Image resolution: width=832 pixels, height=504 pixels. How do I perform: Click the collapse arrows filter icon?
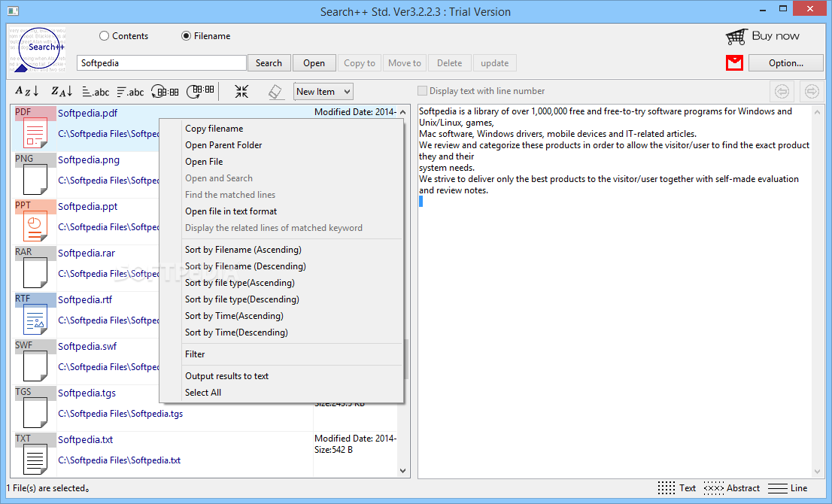click(241, 91)
